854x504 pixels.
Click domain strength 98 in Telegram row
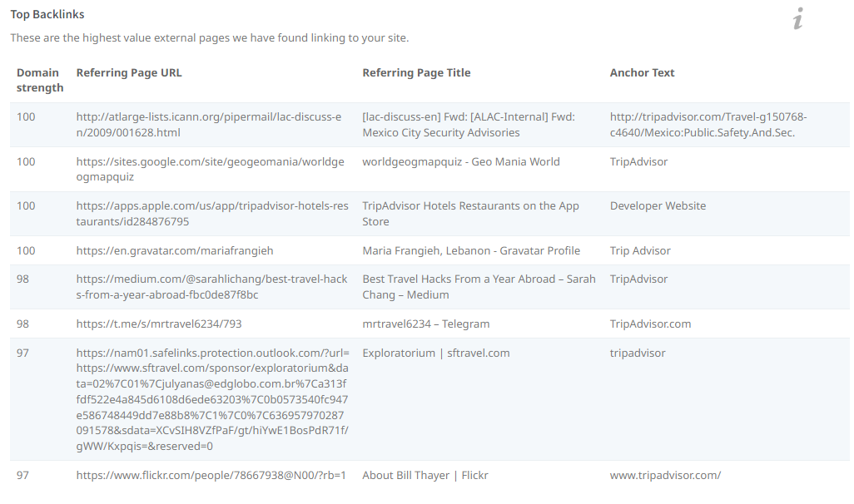pos(22,324)
